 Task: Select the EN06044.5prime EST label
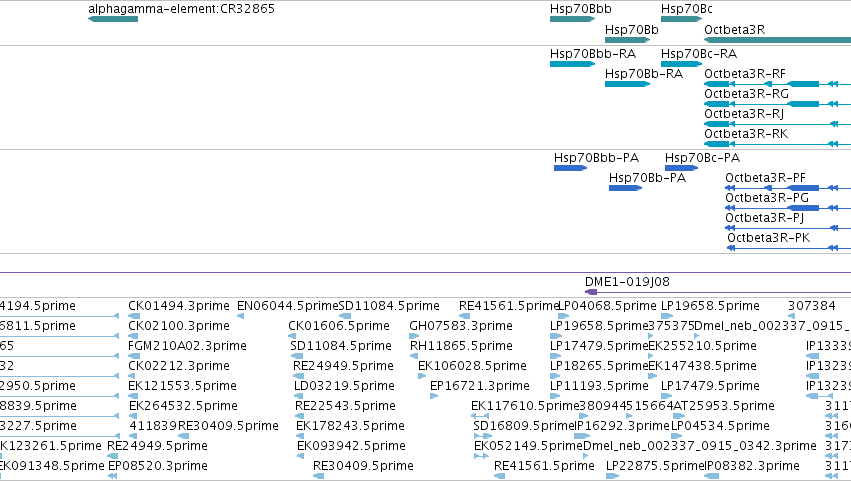pos(288,306)
